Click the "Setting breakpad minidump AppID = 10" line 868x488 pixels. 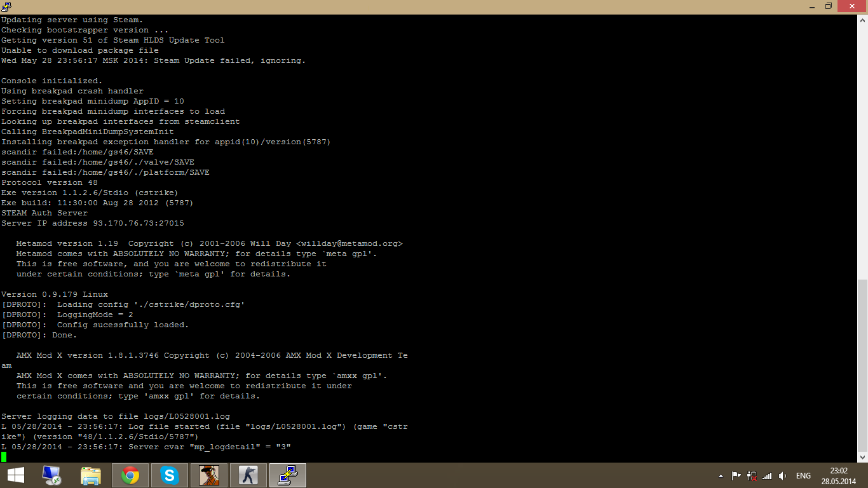coord(93,101)
